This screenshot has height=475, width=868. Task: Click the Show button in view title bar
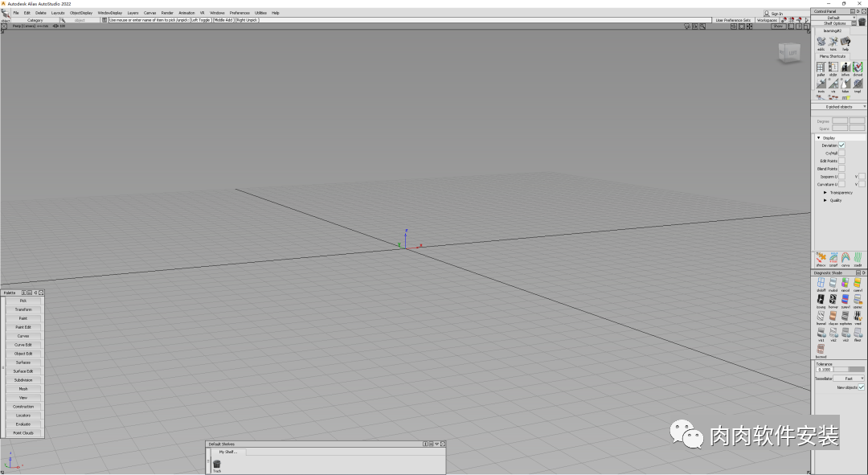[x=778, y=26]
